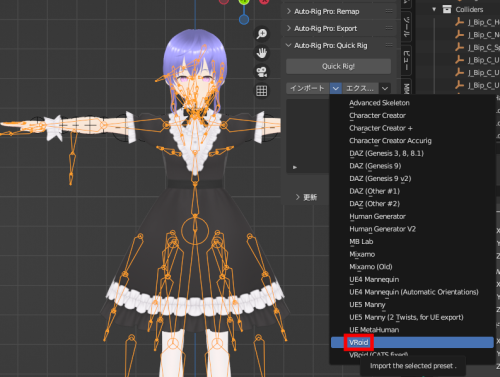Choose MB Lab preset
This screenshot has width=500, height=377.
pyautogui.click(x=361, y=242)
